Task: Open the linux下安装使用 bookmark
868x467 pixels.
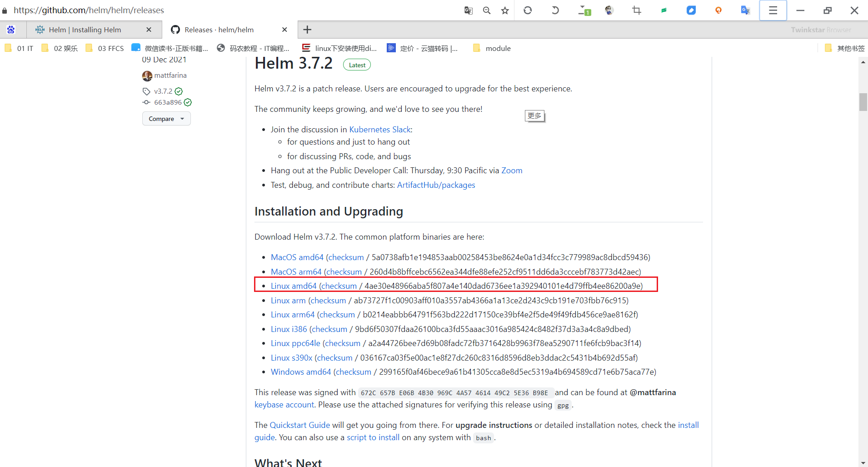Action: click(339, 48)
